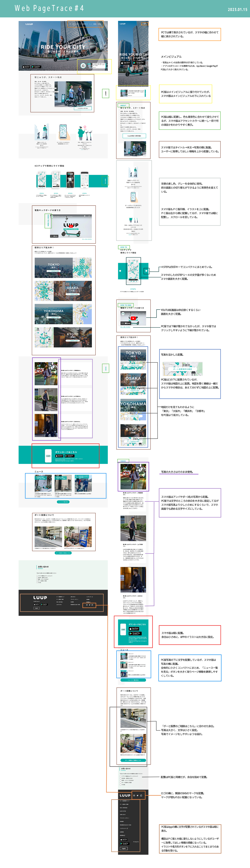Click the LUUP logo in the mobile mockup header
The width and height of the screenshot is (250, 868).
123,24
